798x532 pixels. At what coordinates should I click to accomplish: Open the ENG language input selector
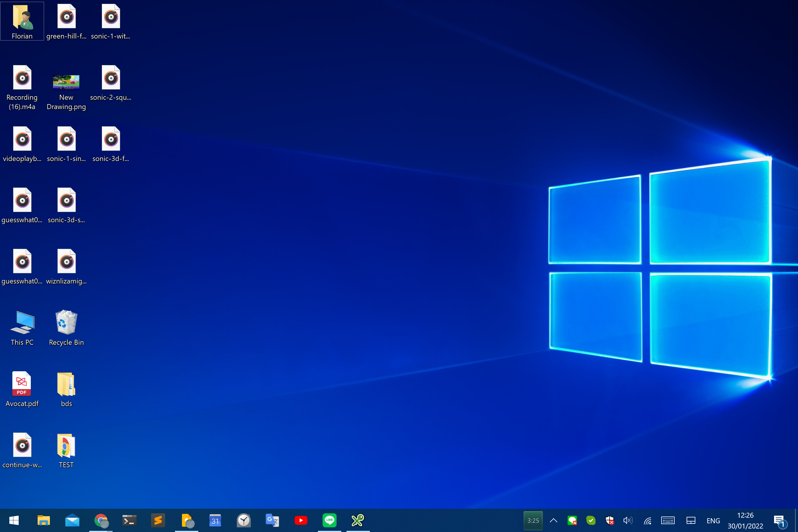pos(713,520)
